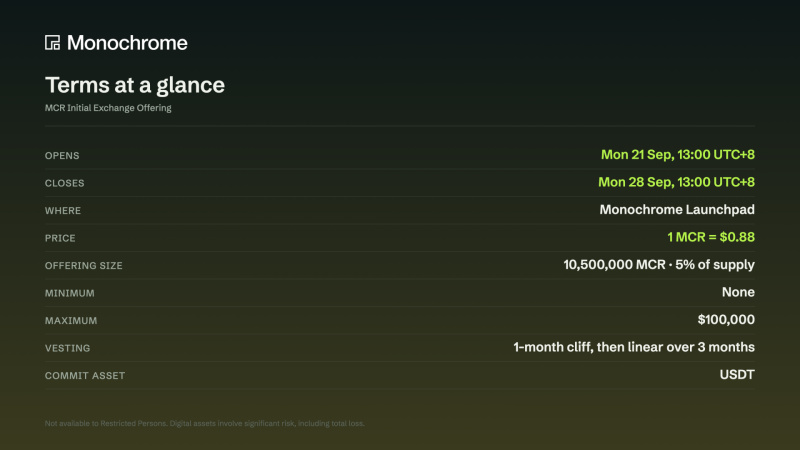This screenshot has width=800, height=450.
Task: Select '1 MCR = $0.88' price value
Action: [x=711, y=237]
